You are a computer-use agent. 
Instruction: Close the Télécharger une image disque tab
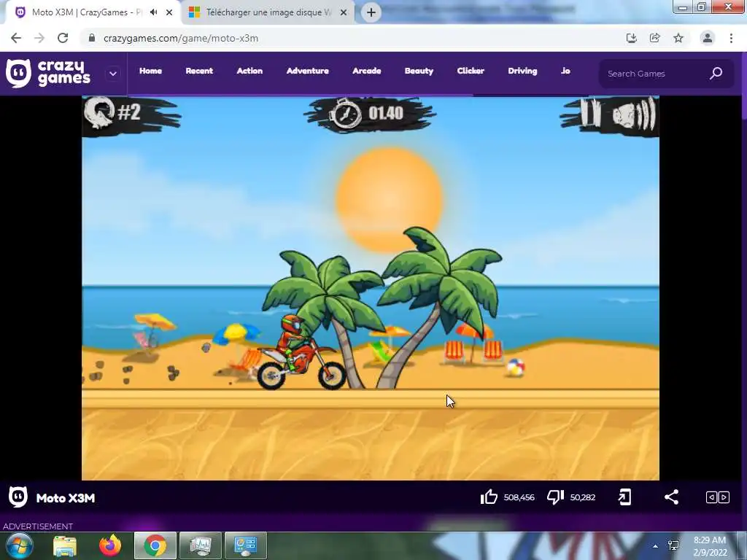(344, 12)
